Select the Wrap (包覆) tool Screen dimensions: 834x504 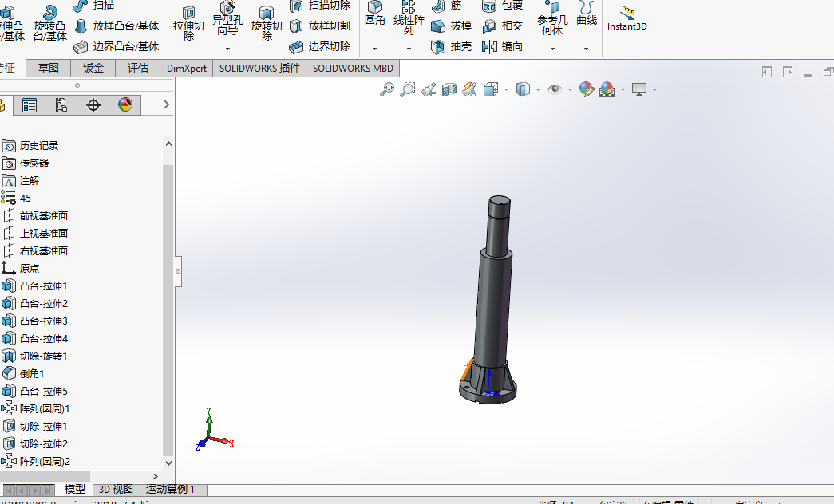click(502, 6)
